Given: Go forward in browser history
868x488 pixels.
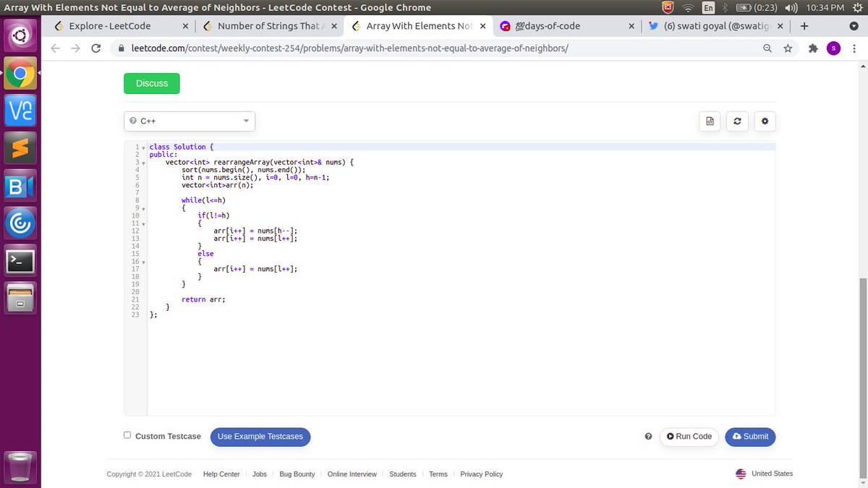Looking at the screenshot, I should pyautogui.click(x=75, y=48).
